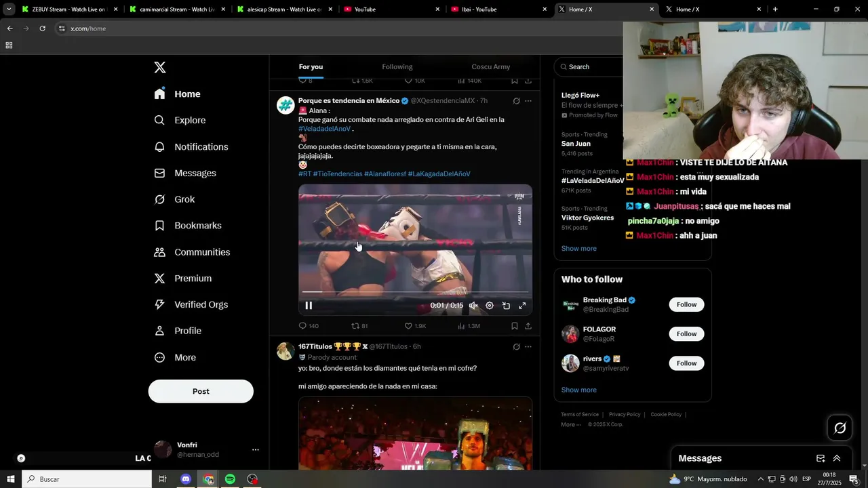Like the tendencia en México post
The height and width of the screenshot is (488, 868).
(x=415, y=326)
